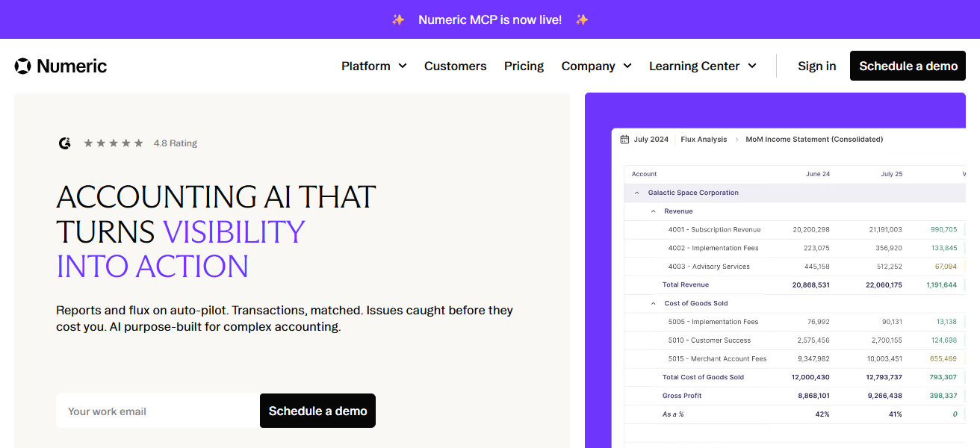
Task: Click the June 24 column header
Action: pos(818,174)
